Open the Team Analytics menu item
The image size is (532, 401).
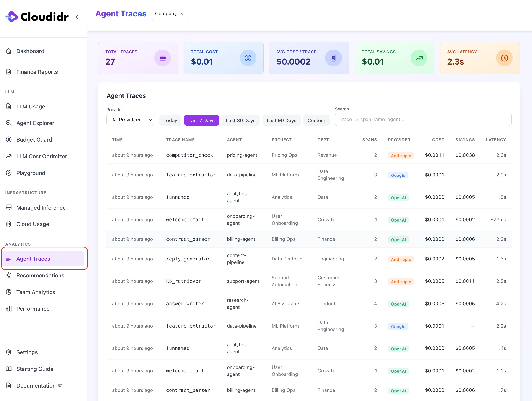[x=36, y=292]
